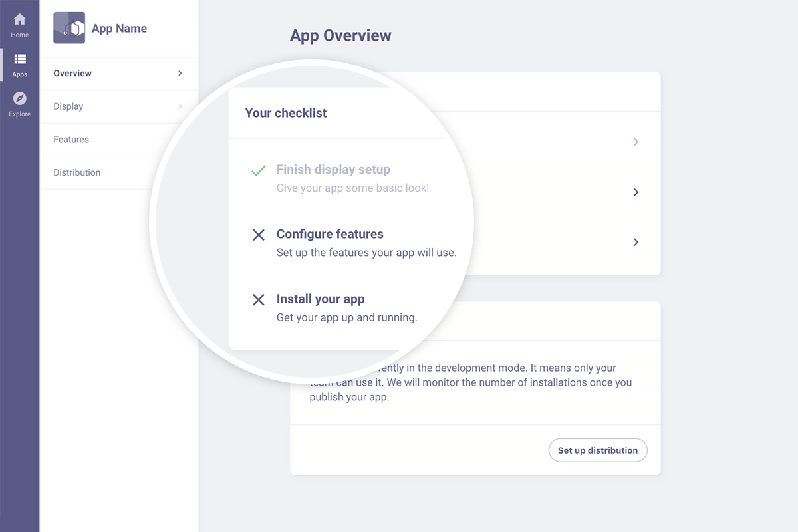Click the App Name logo icon
798x532 pixels.
click(x=69, y=28)
